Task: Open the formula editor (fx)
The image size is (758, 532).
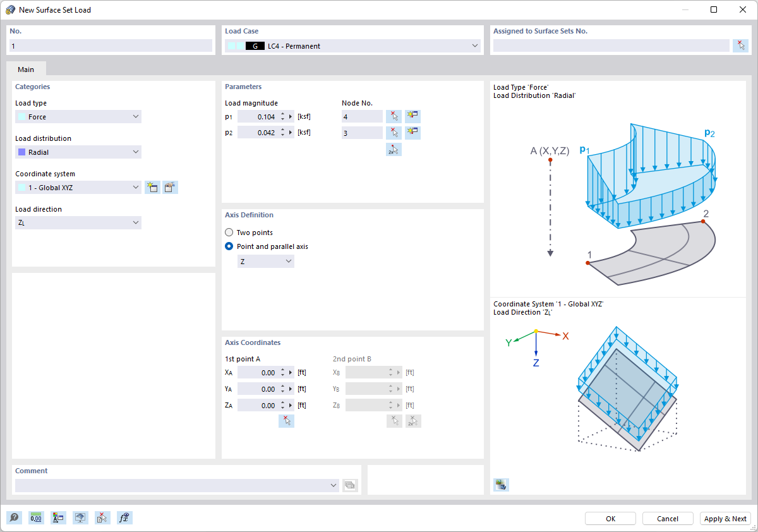Action: (124, 517)
